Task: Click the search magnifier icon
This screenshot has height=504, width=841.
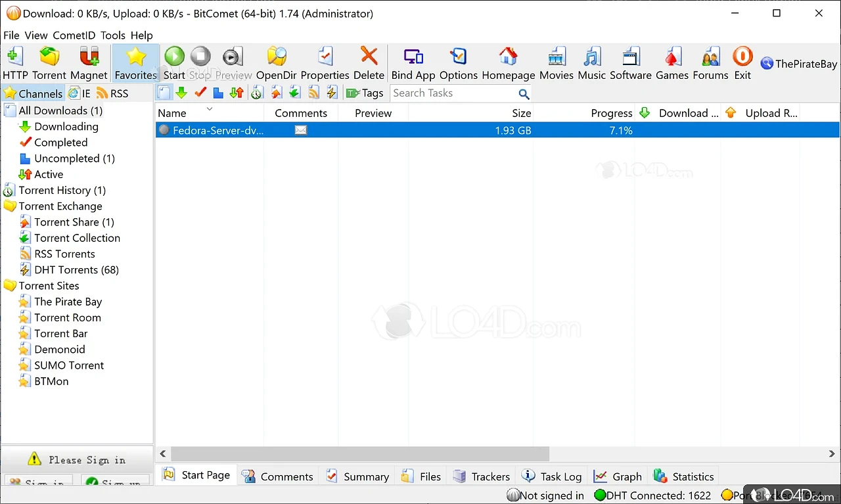Action: [524, 94]
